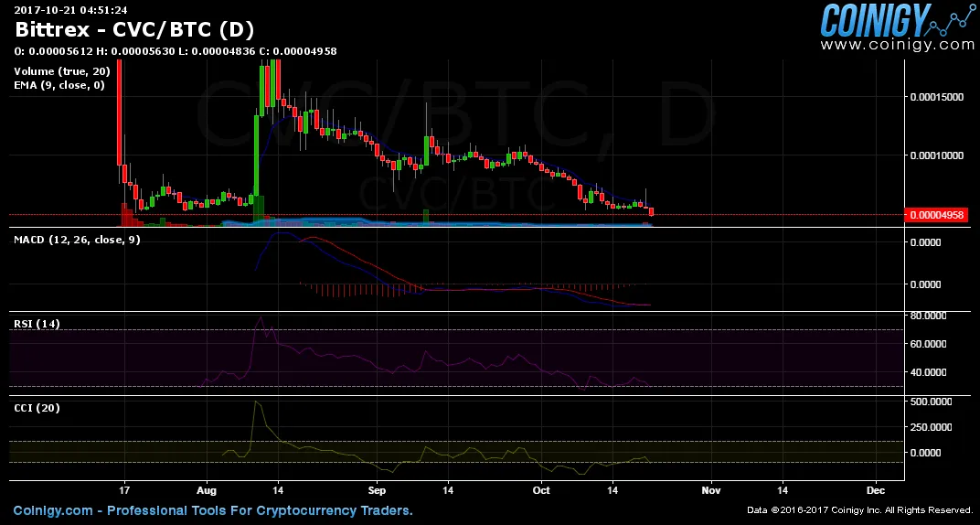The width and height of the screenshot is (980, 525).
Task: Click the Volume (true, 20) indicator label
Action: (x=61, y=72)
